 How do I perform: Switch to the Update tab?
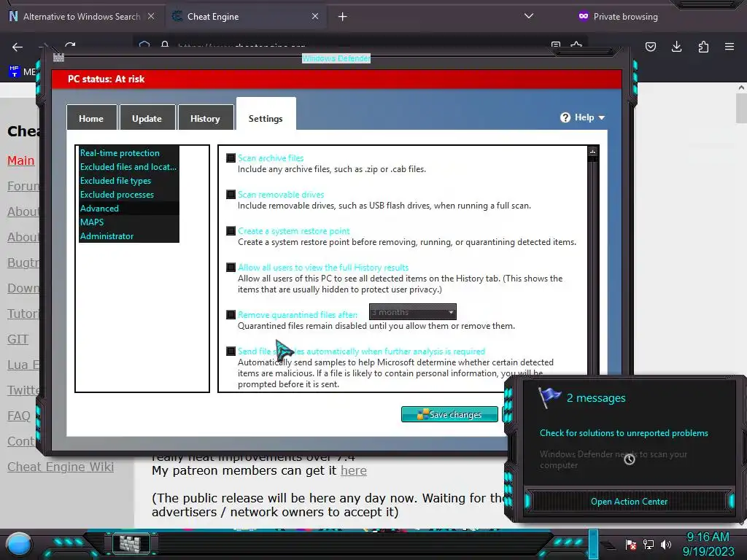tap(147, 118)
